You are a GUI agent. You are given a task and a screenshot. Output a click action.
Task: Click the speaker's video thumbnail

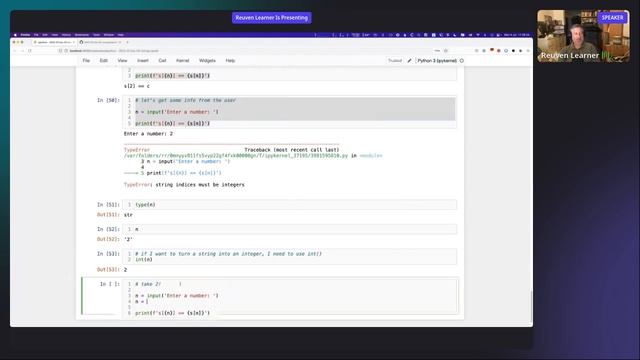[x=583, y=36]
